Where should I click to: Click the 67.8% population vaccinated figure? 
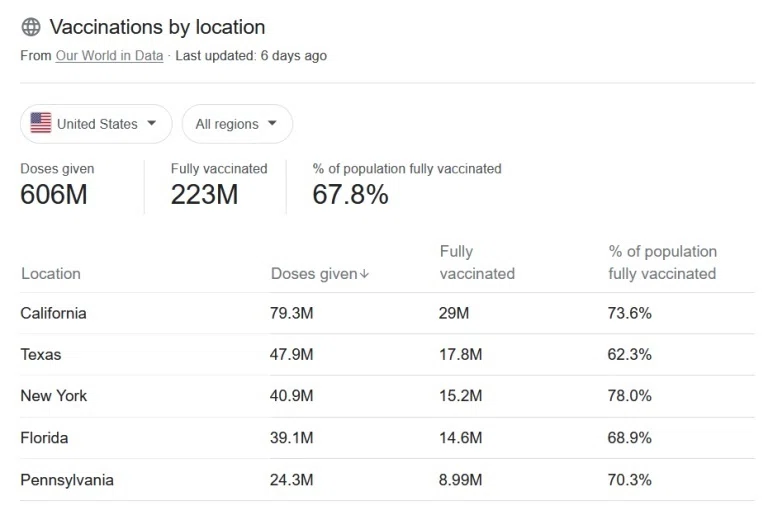click(x=351, y=194)
